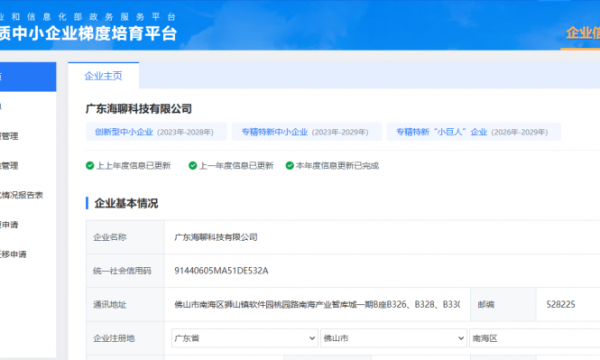Click the credit code 91440605MA51DE532A

click(221, 271)
